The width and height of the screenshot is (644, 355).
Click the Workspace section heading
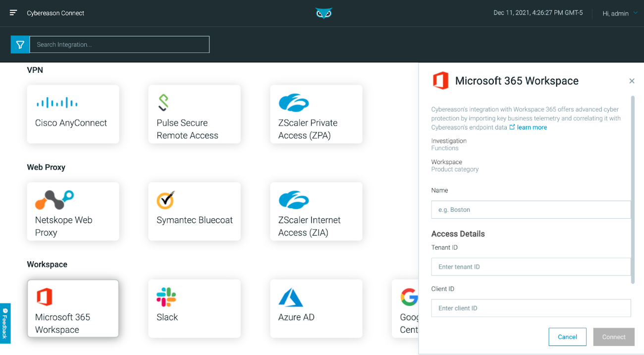(47, 264)
